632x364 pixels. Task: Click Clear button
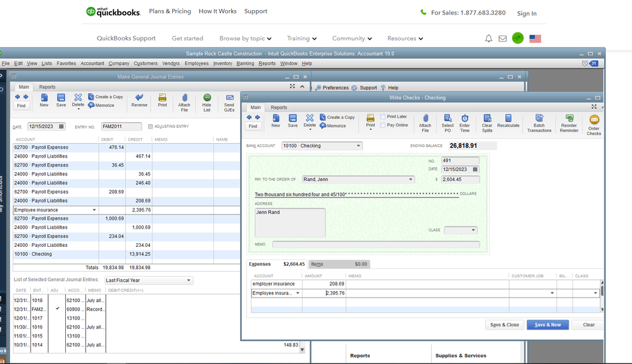pyautogui.click(x=589, y=325)
